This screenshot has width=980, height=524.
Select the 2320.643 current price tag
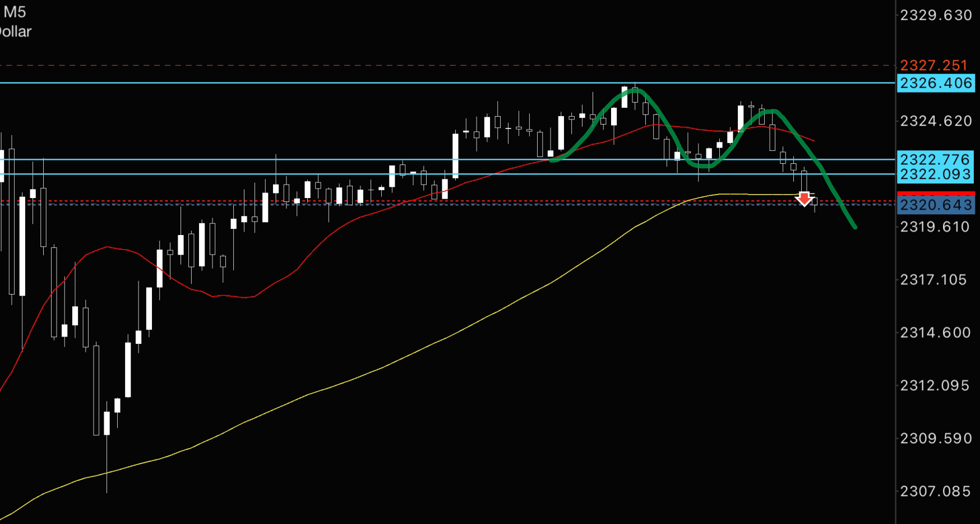(x=936, y=204)
